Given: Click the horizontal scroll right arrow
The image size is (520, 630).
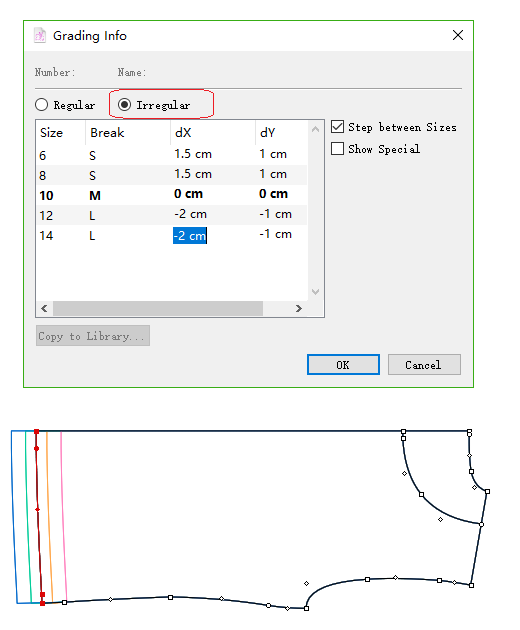Looking at the screenshot, I should pyautogui.click(x=299, y=309).
